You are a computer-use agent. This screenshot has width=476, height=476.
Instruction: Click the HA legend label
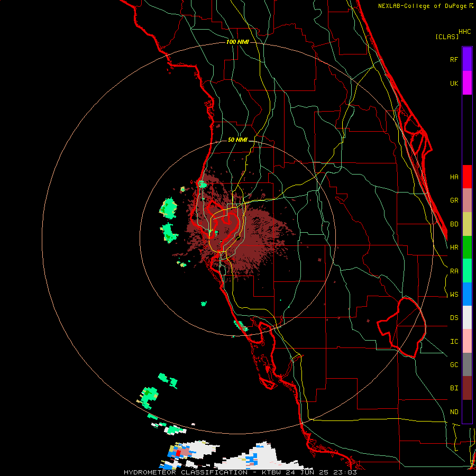point(454,177)
